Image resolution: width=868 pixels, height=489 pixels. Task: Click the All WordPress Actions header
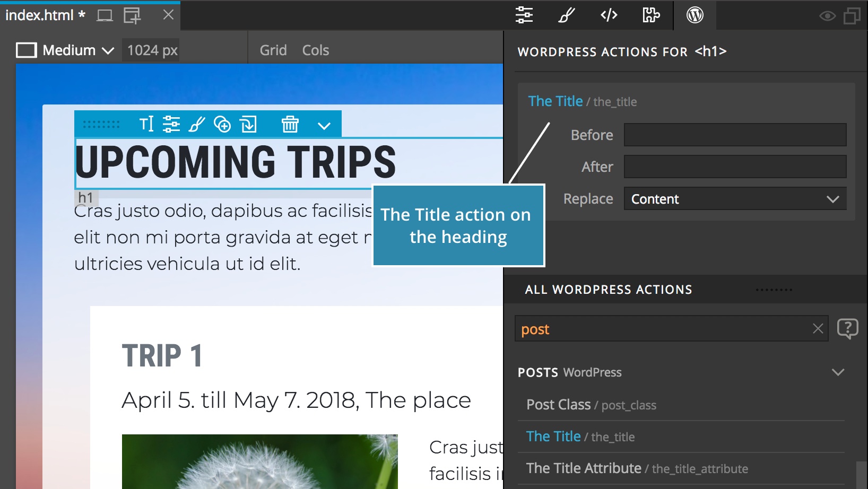(609, 290)
